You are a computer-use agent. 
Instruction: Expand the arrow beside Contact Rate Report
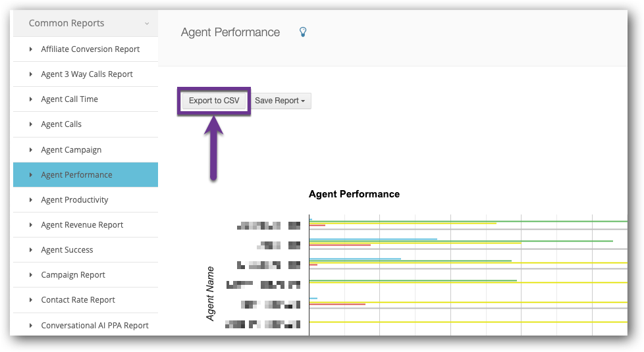pyautogui.click(x=31, y=300)
